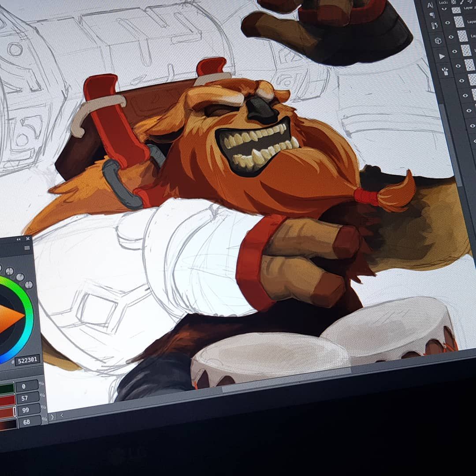Click the left-pointing scroll arrow at canvas bottom
476x476 pixels.
pyautogui.click(x=62, y=415)
